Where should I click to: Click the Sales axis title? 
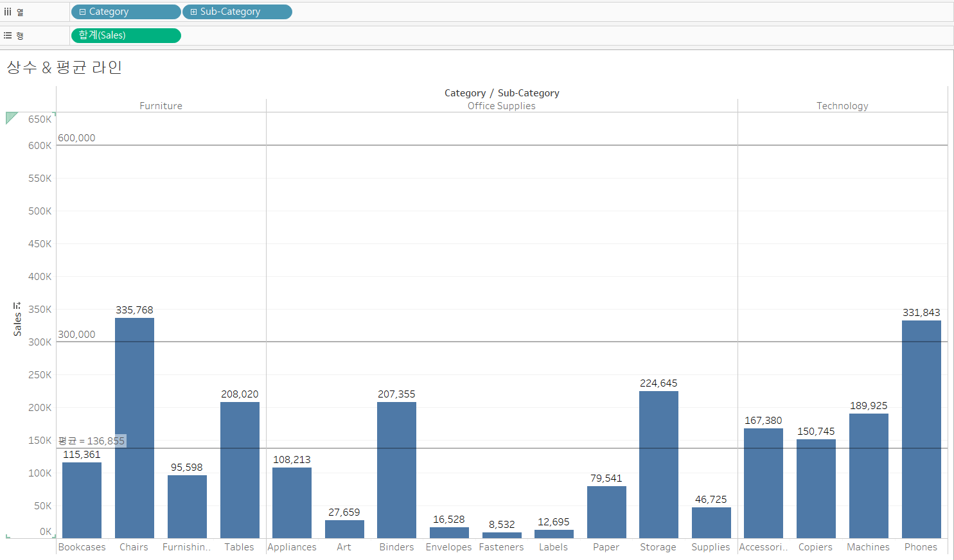pos(17,325)
